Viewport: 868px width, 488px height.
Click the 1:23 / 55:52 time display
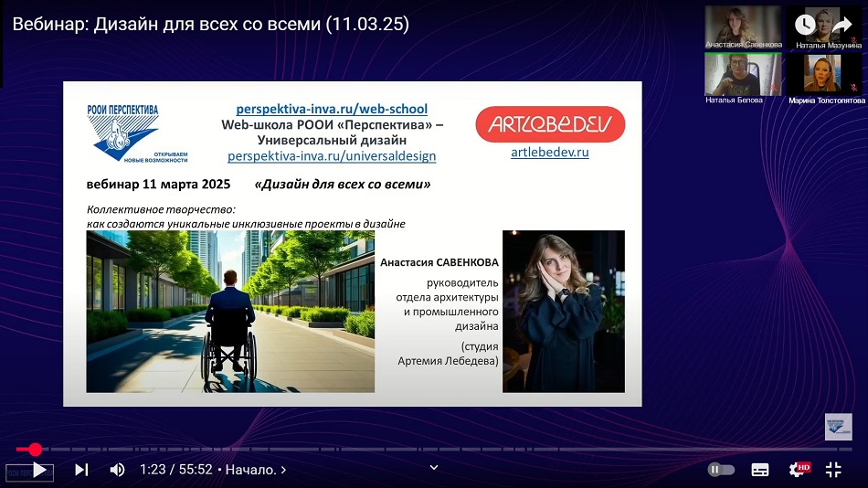pyautogui.click(x=175, y=470)
